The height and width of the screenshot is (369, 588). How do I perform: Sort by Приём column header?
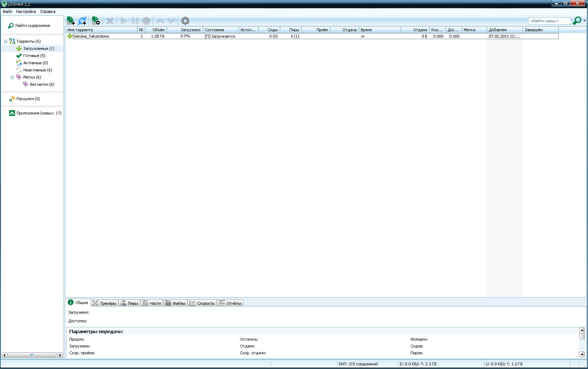[x=316, y=30]
